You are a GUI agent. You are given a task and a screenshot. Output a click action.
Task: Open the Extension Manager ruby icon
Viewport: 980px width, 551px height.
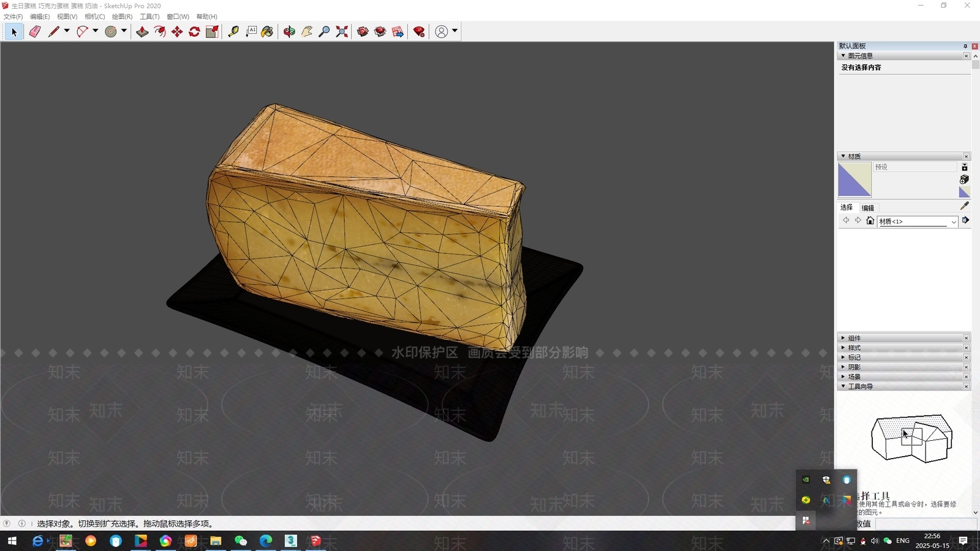coord(420,32)
